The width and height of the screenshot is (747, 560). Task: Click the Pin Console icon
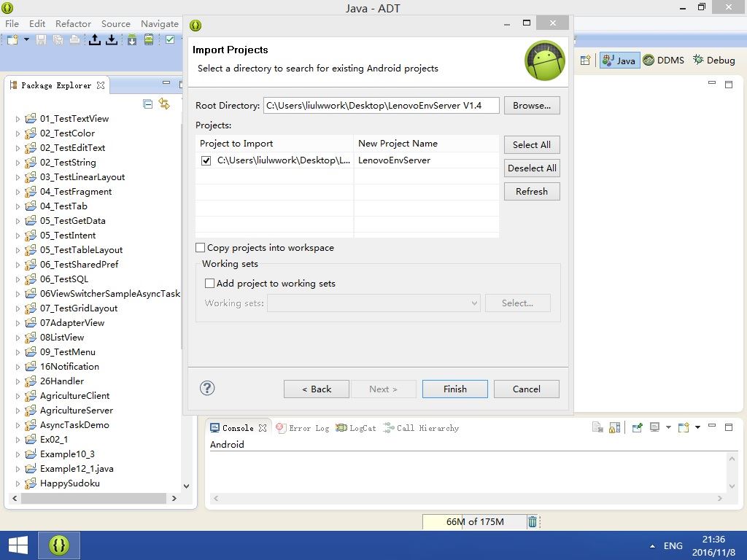tap(638, 427)
